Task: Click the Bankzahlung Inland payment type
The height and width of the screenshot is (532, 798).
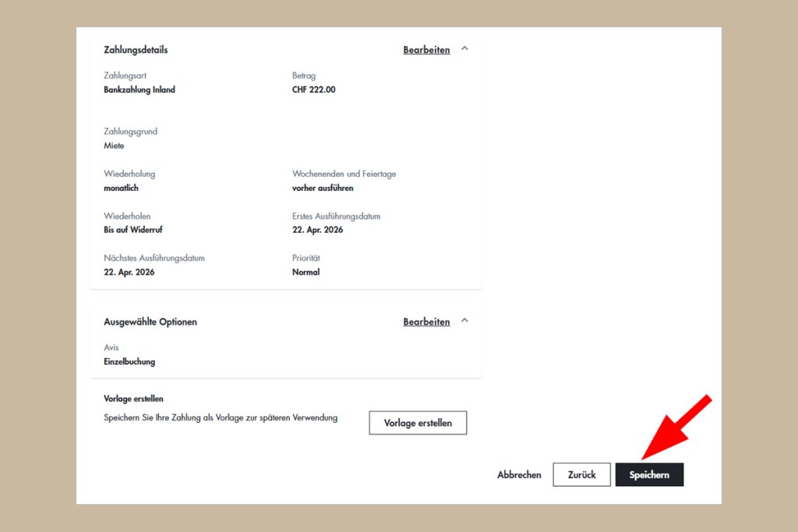Action: coord(139,90)
